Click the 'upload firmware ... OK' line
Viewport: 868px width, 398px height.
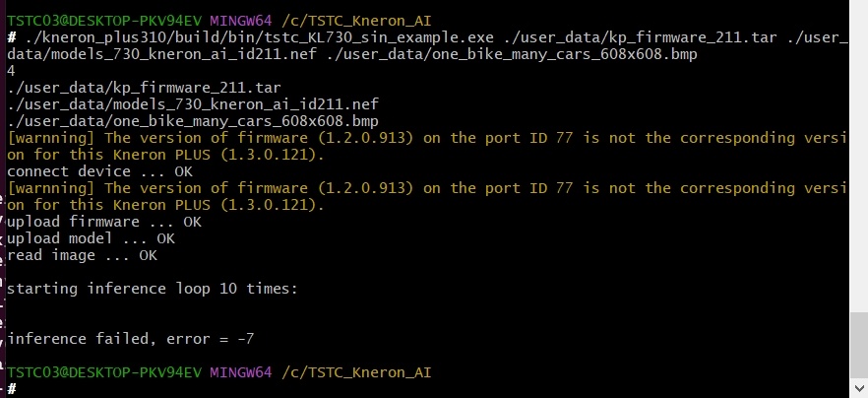tap(104, 222)
